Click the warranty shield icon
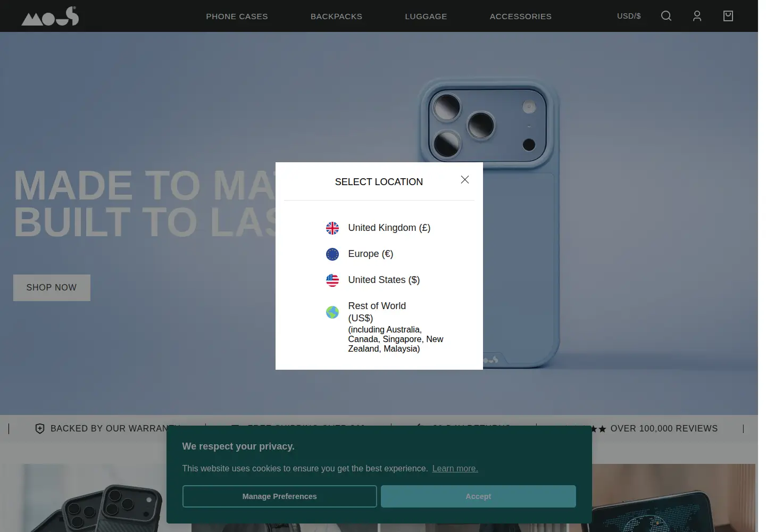This screenshot has height=532, width=766. coord(40,429)
